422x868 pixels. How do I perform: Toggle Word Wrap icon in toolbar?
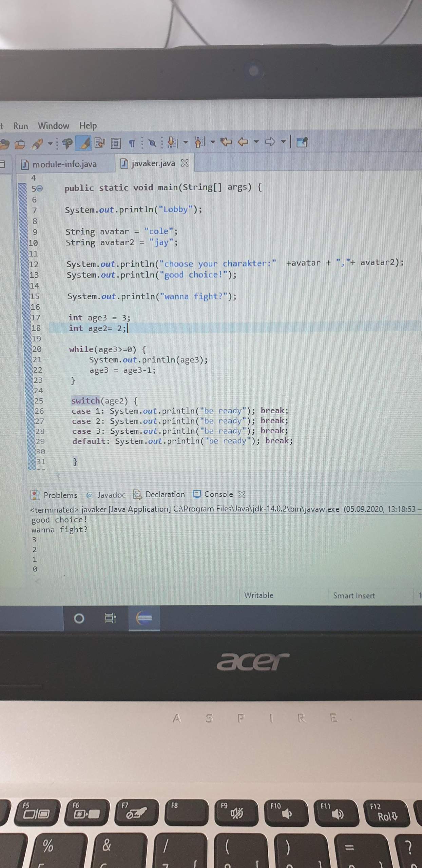[x=99, y=143]
